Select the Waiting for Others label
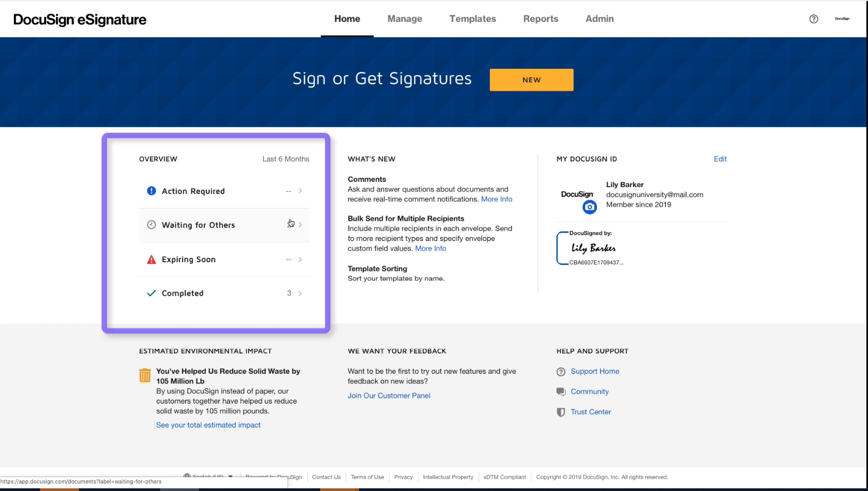 (x=198, y=226)
